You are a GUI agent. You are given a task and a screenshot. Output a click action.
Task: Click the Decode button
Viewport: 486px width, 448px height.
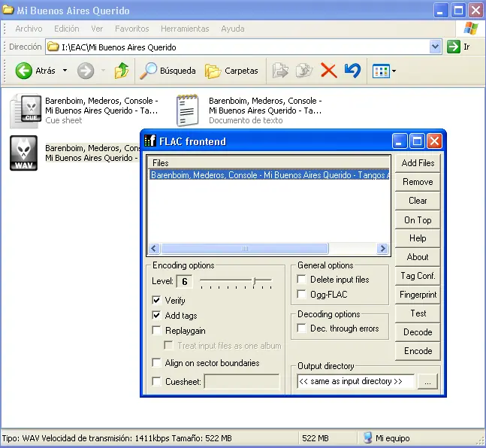click(418, 332)
